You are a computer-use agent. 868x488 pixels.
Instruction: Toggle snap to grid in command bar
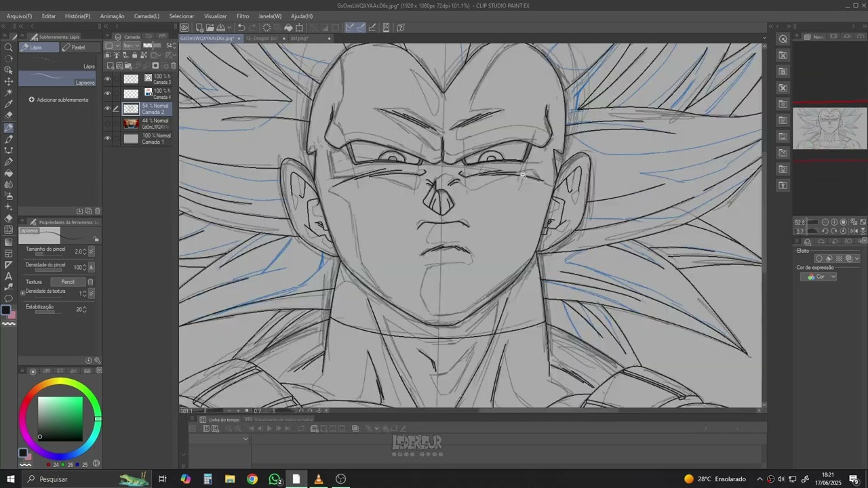(x=372, y=28)
